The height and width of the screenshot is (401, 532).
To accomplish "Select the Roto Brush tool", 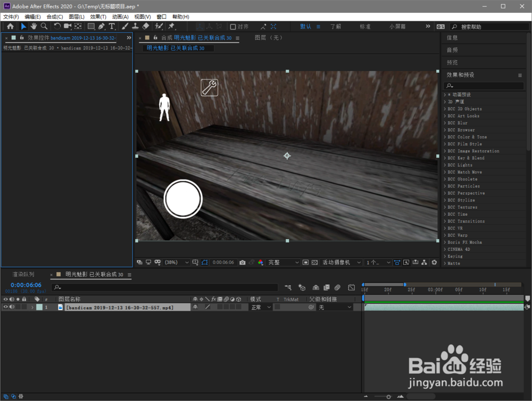I will pos(159,26).
